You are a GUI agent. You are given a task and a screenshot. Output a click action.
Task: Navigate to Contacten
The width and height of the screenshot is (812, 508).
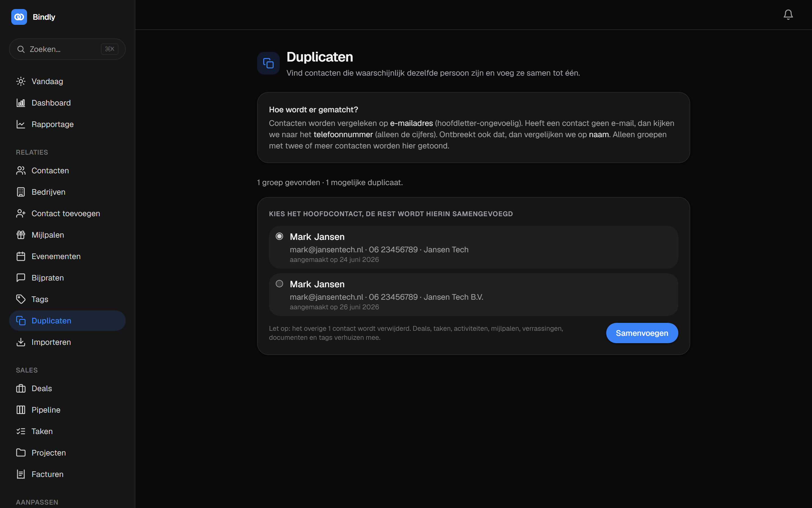click(x=67, y=171)
